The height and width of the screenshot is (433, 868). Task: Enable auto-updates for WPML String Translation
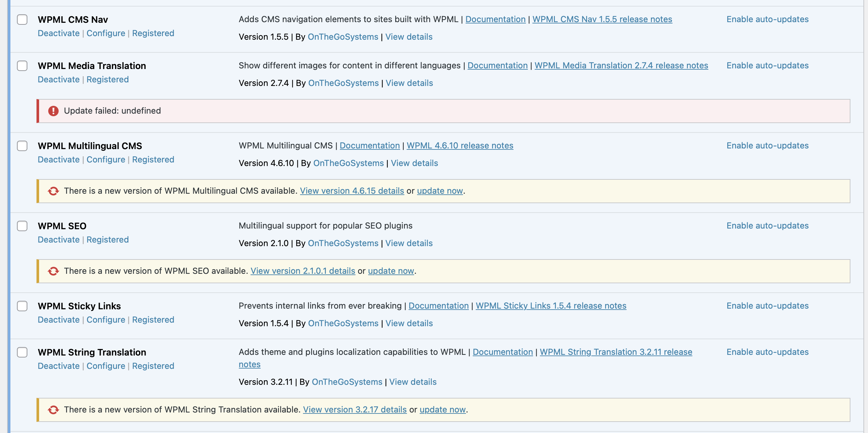(767, 352)
